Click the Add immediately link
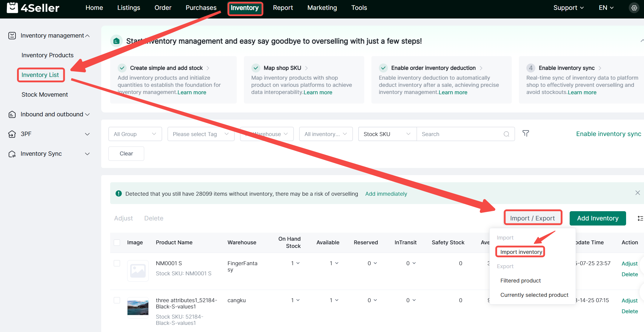The height and width of the screenshot is (332, 644). point(386,194)
